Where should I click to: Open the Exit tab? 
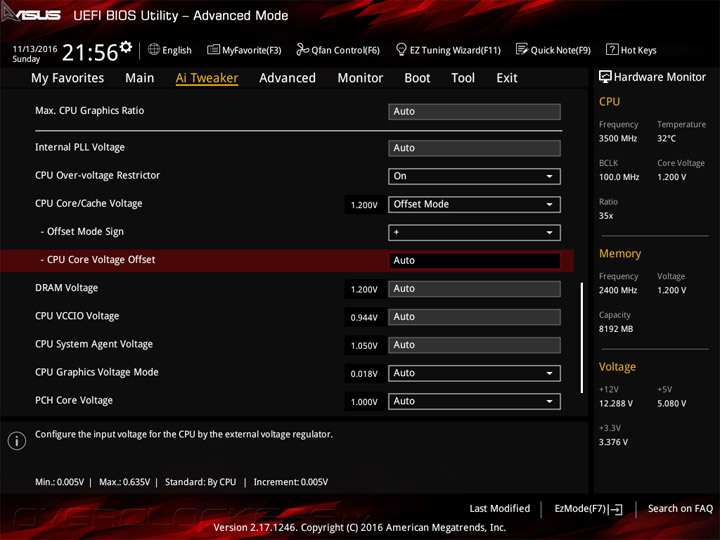(x=506, y=78)
